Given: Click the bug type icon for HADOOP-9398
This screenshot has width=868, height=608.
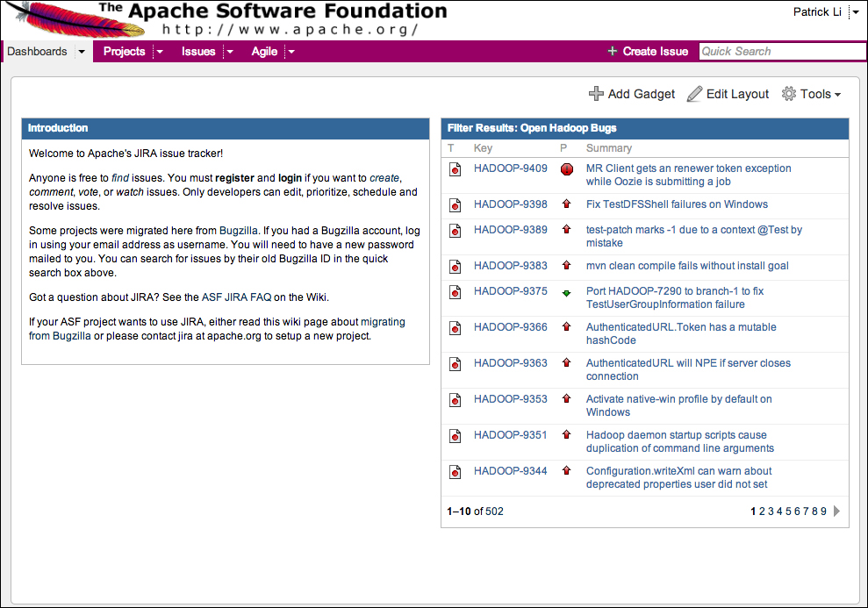Looking at the screenshot, I should point(455,205).
